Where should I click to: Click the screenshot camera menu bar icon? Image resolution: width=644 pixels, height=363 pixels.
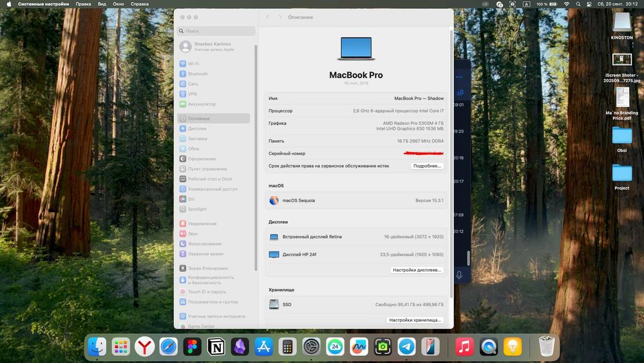coord(513,4)
